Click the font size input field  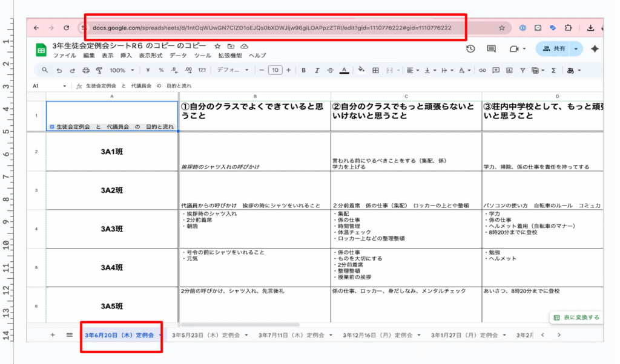(x=275, y=70)
